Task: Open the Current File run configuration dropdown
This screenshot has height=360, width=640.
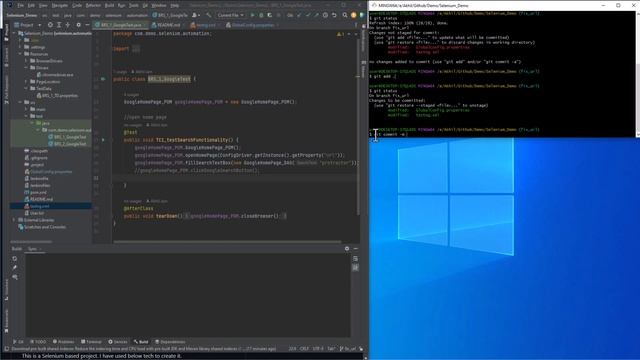Action: point(231,15)
